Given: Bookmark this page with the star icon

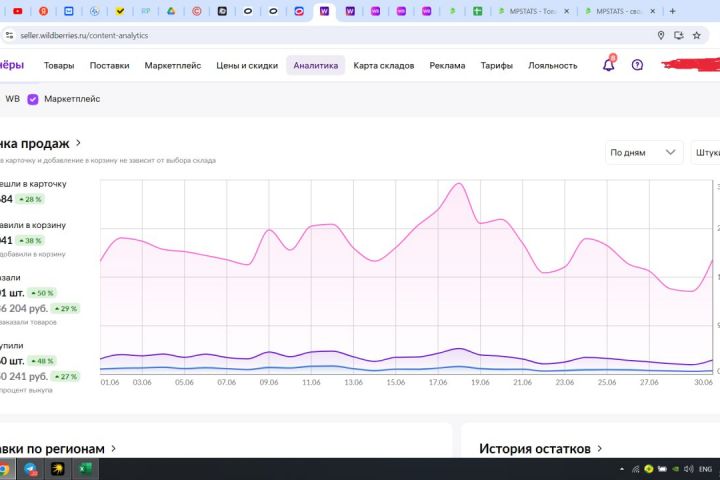Looking at the screenshot, I should tap(697, 35).
